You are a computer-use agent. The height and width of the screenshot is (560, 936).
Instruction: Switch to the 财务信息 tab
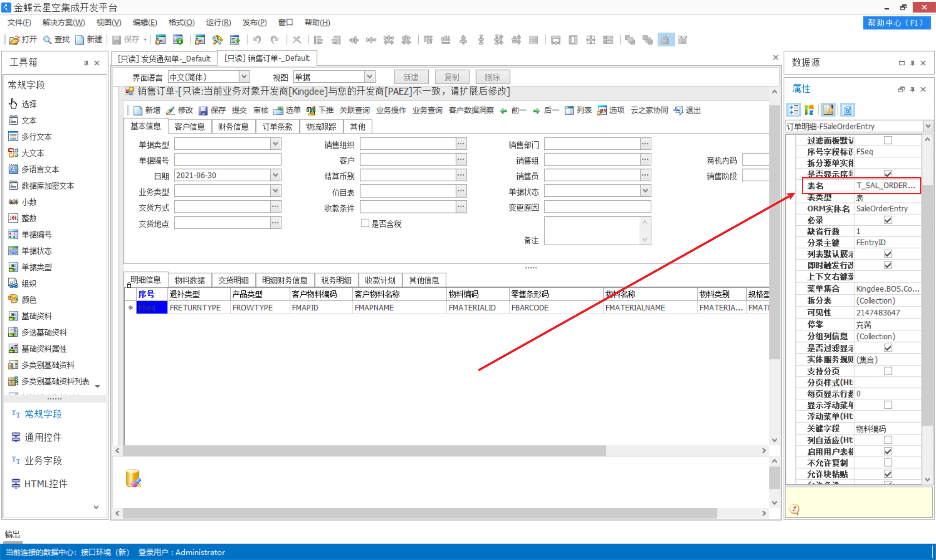[233, 127]
